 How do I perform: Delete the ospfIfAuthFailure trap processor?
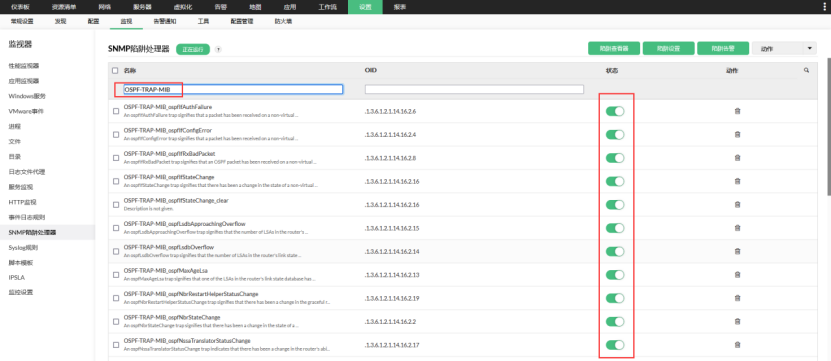(737, 111)
